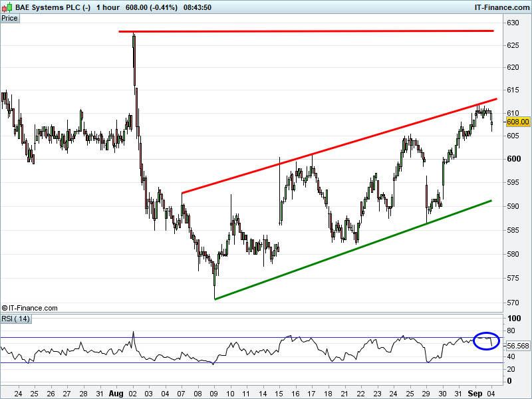Click the Sep month label on the time axis

pos(475,394)
